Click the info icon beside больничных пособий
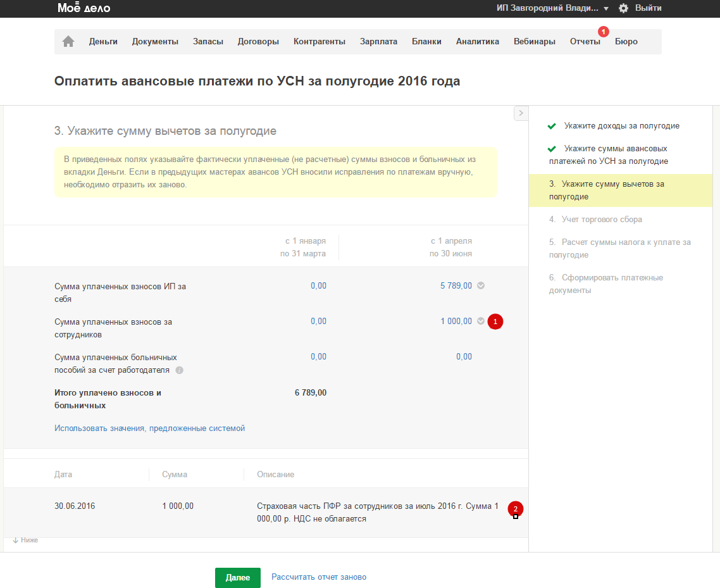Screen dimensions: 720x588 coord(179,370)
